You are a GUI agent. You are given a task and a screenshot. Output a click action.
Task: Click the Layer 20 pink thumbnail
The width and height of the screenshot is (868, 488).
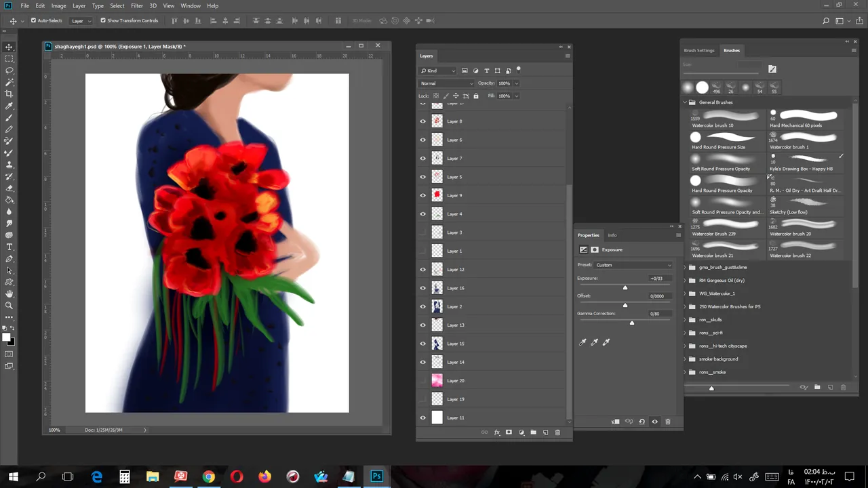click(437, 380)
